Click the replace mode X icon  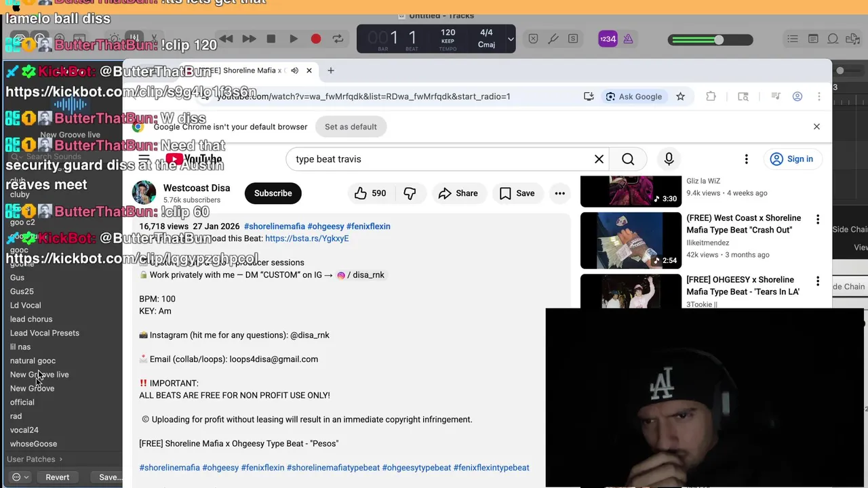click(x=533, y=39)
